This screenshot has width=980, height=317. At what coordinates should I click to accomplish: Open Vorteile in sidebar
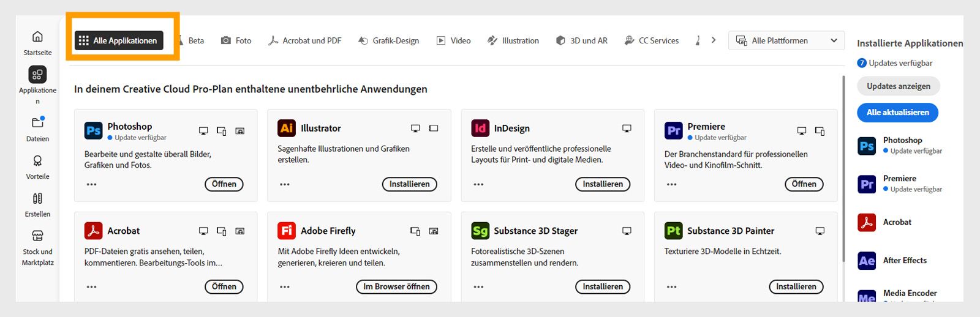(x=37, y=166)
